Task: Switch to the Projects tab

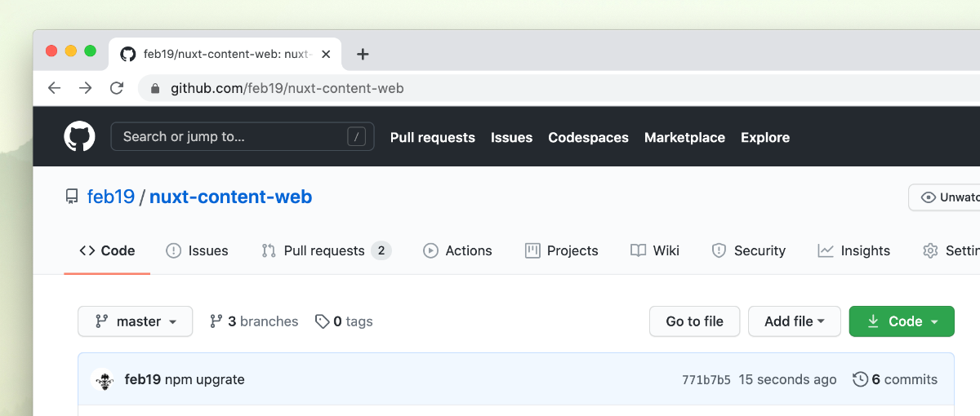Action: [x=562, y=250]
